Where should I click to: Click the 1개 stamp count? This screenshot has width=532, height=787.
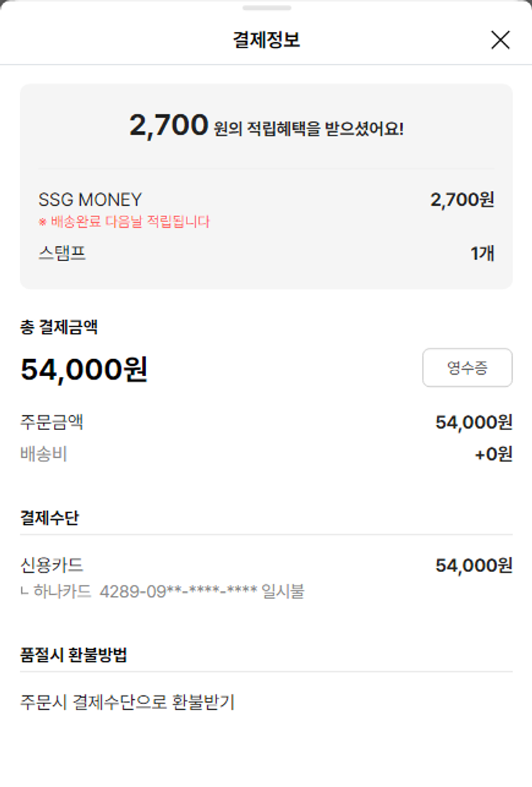pyautogui.click(x=482, y=253)
